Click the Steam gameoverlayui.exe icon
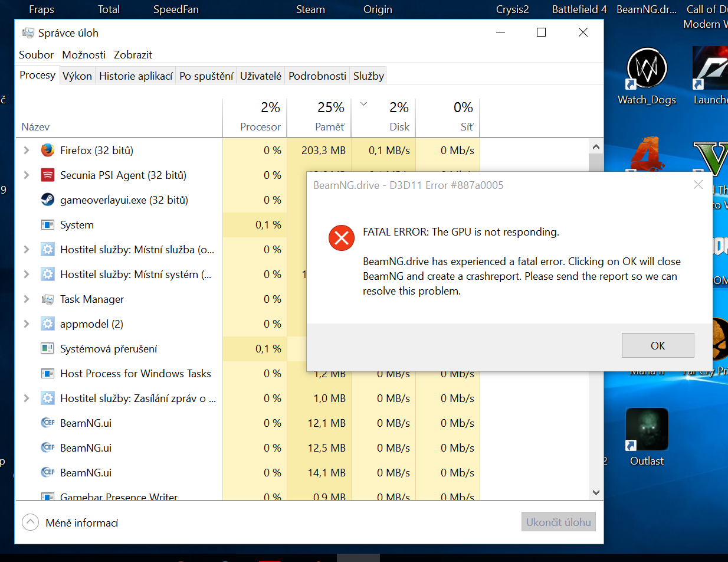Viewport: 728px width, 562px height. pos(48,200)
